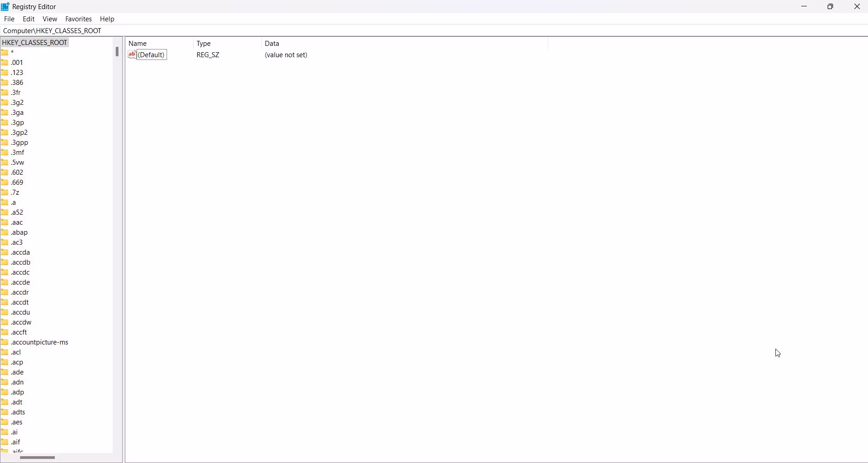Sort values by Type column
868x463 pixels.
click(x=227, y=43)
